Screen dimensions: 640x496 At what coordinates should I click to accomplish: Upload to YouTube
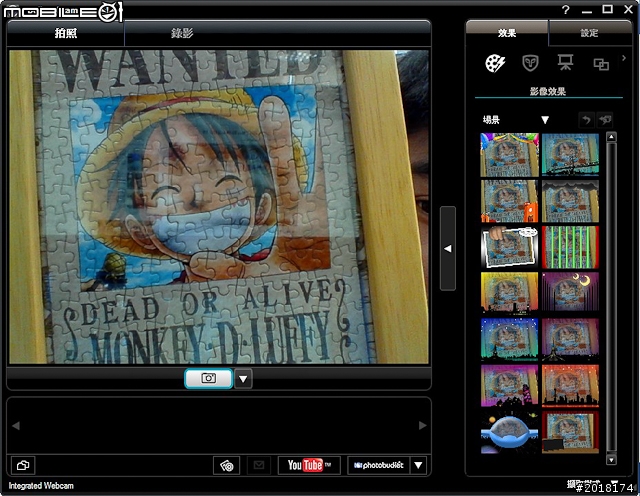pos(309,465)
